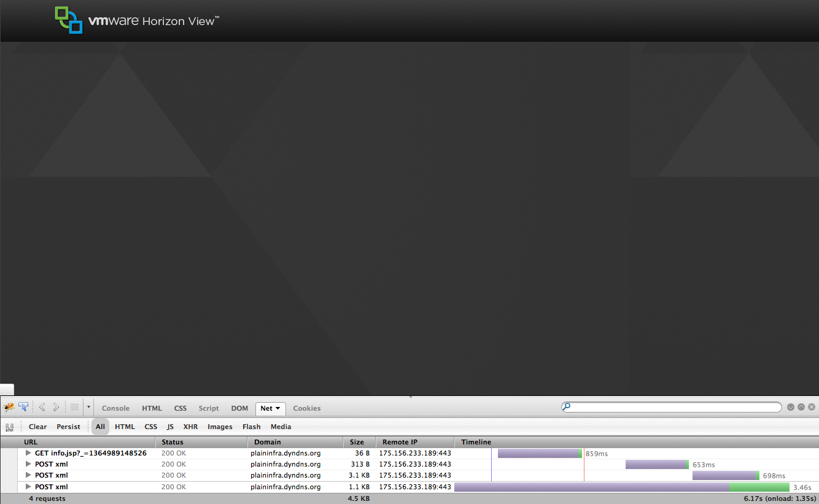The image size is (819, 504).
Task: Clear the search using the X icon
Action: (x=812, y=406)
